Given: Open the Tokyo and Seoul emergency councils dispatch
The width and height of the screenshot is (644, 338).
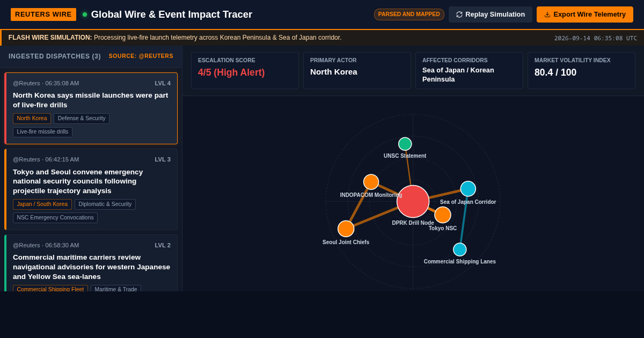Looking at the screenshot, I should coord(91,189).
